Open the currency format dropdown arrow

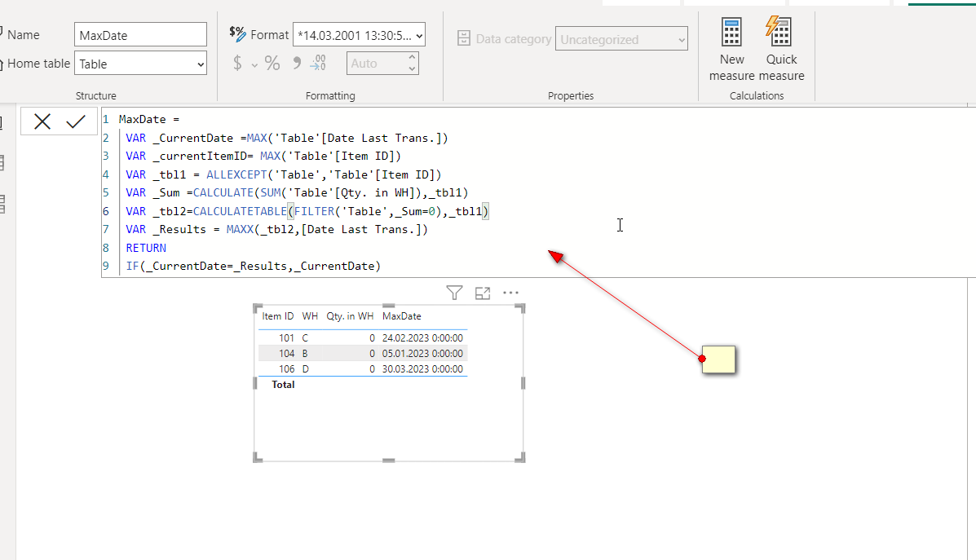tap(254, 64)
